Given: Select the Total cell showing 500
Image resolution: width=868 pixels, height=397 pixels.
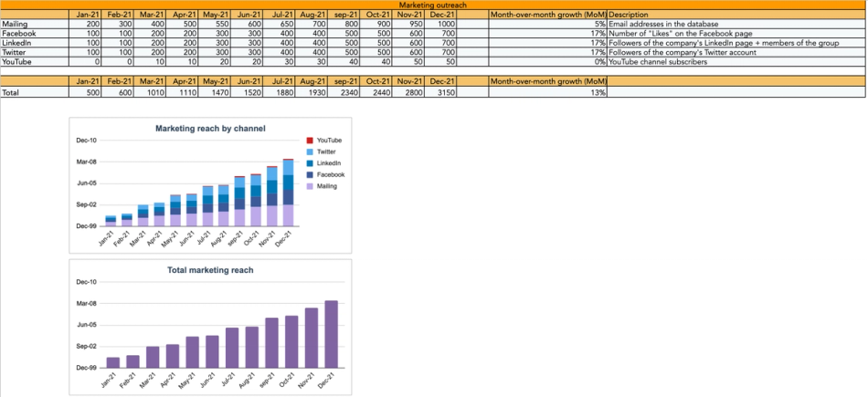Looking at the screenshot, I should click(x=85, y=93).
